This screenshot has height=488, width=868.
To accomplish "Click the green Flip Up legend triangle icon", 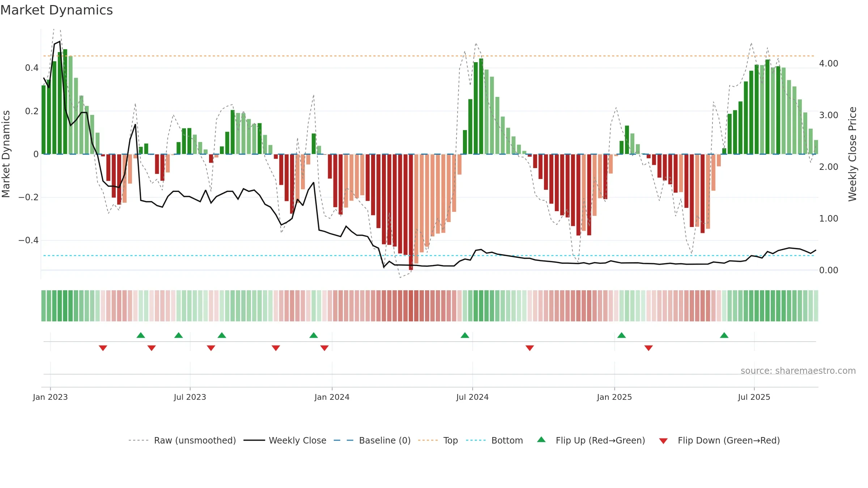I will [541, 440].
